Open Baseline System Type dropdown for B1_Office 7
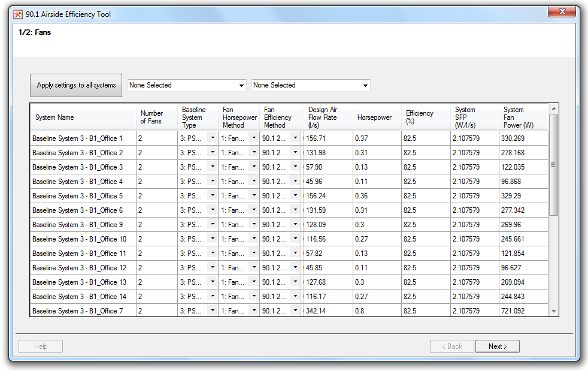The image size is (588, 371). click(213, 310)
